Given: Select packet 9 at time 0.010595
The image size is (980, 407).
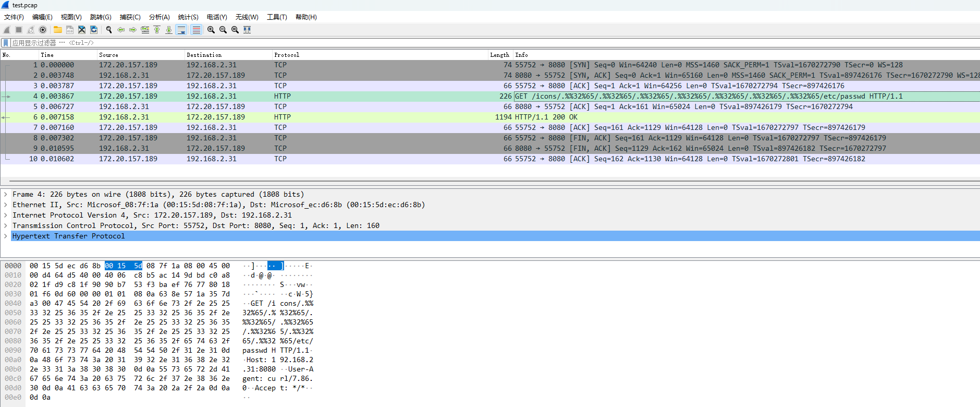Looking at the screenshot, I should pyautogui.click(x=490, y=148).
